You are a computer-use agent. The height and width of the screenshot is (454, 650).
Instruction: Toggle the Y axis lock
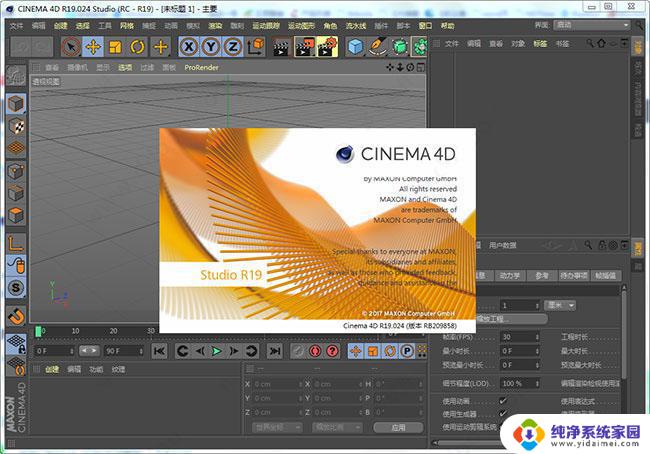click(x=211, y=46)
